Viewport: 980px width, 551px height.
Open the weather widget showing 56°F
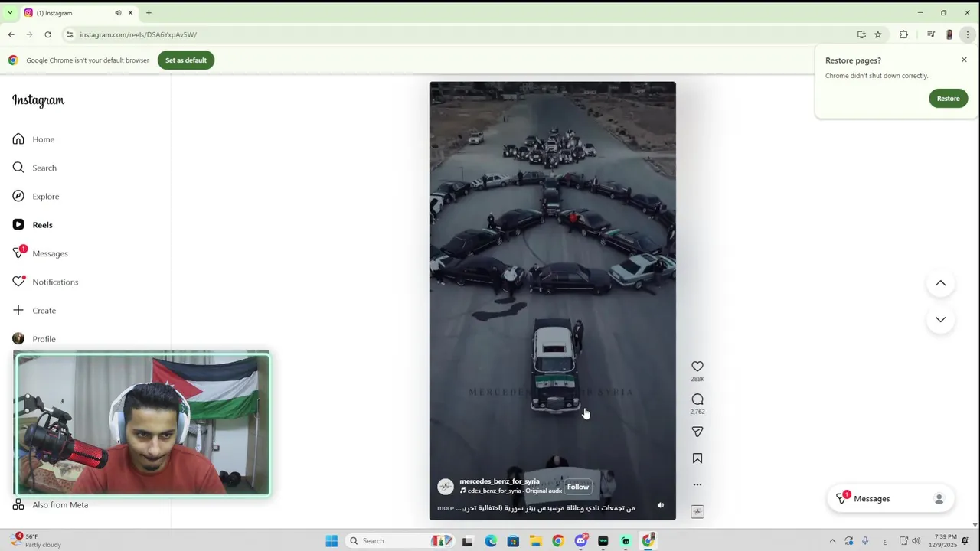[36, 541]
